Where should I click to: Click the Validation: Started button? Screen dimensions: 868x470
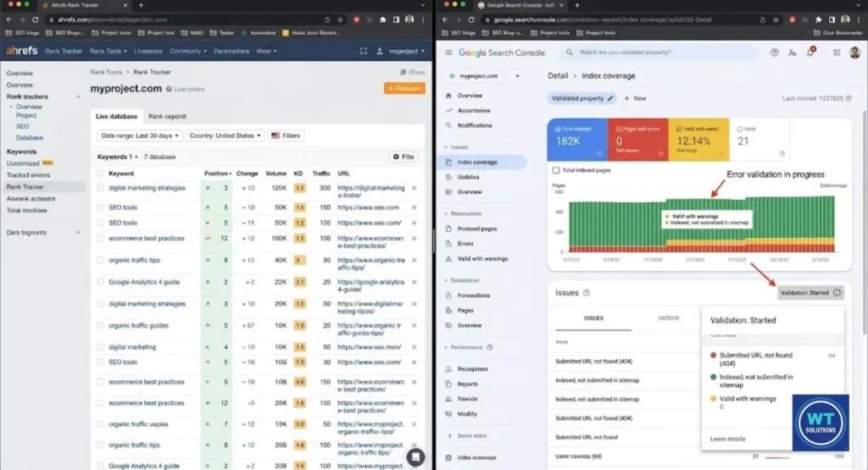point(810,292)
